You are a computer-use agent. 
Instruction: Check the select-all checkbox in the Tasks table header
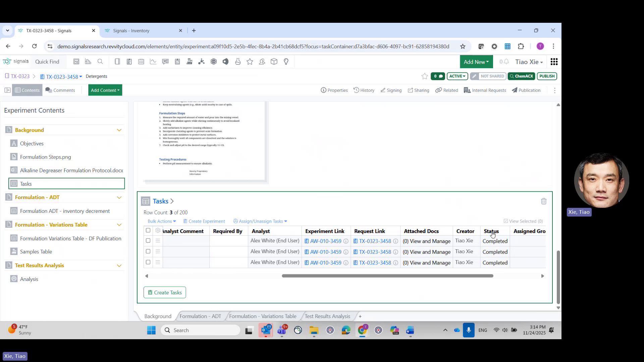148,231
